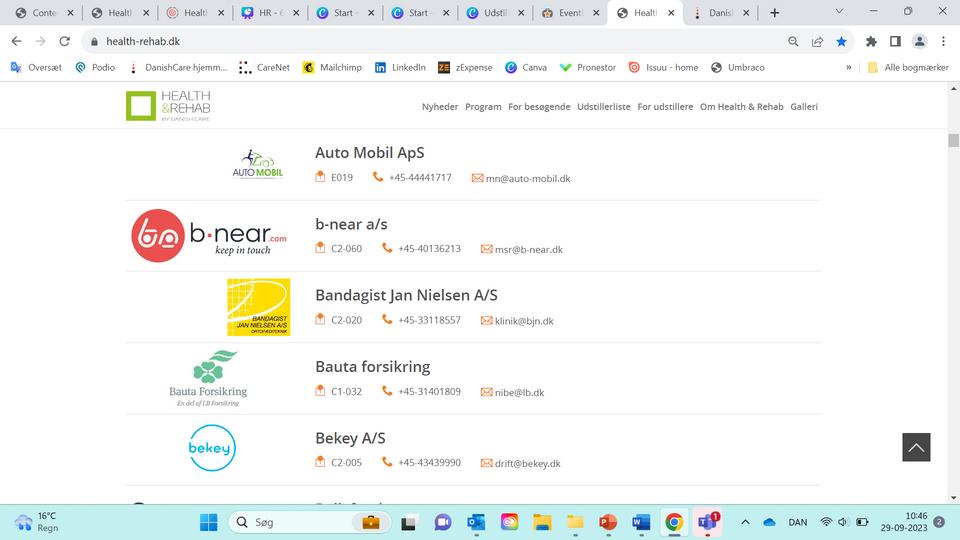
Task: Open the Bandagist Jan Nielsen A/S heading
Action: [x=406, y=295]
